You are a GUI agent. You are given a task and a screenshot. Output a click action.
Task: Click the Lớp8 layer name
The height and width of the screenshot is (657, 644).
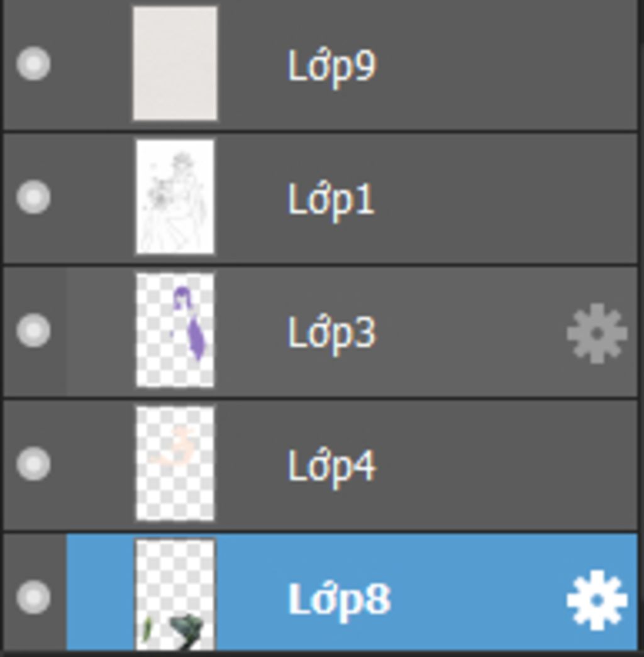click(339, 599)
